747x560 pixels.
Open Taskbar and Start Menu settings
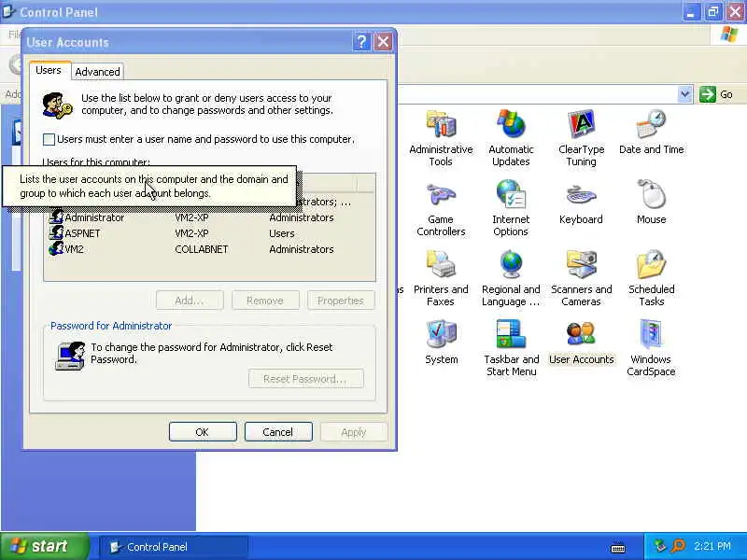511,348
